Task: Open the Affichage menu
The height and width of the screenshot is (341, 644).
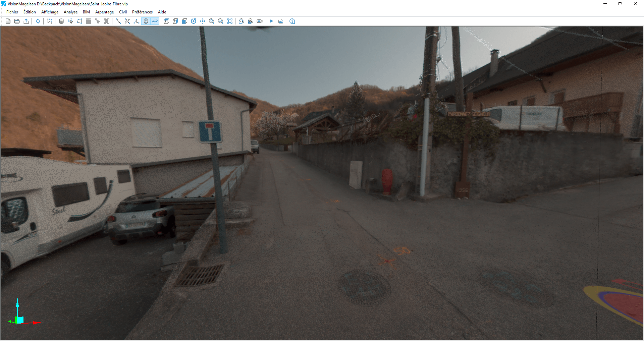Action: pos(50,12)
